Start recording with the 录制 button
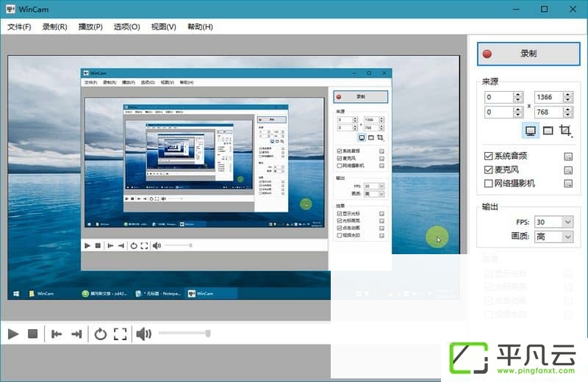 tap(528, 54)
